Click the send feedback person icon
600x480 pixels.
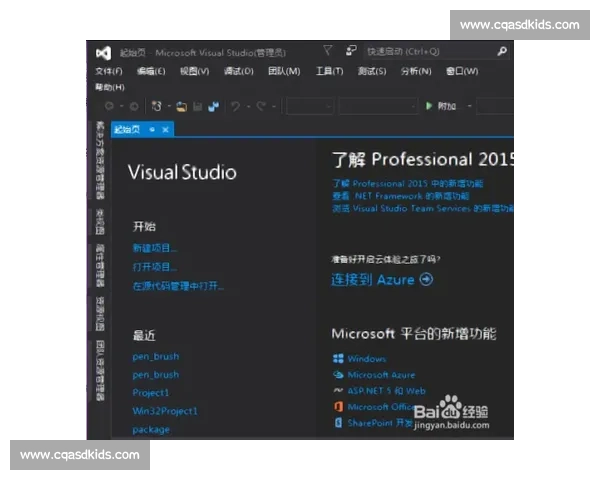tap(351, 51)
